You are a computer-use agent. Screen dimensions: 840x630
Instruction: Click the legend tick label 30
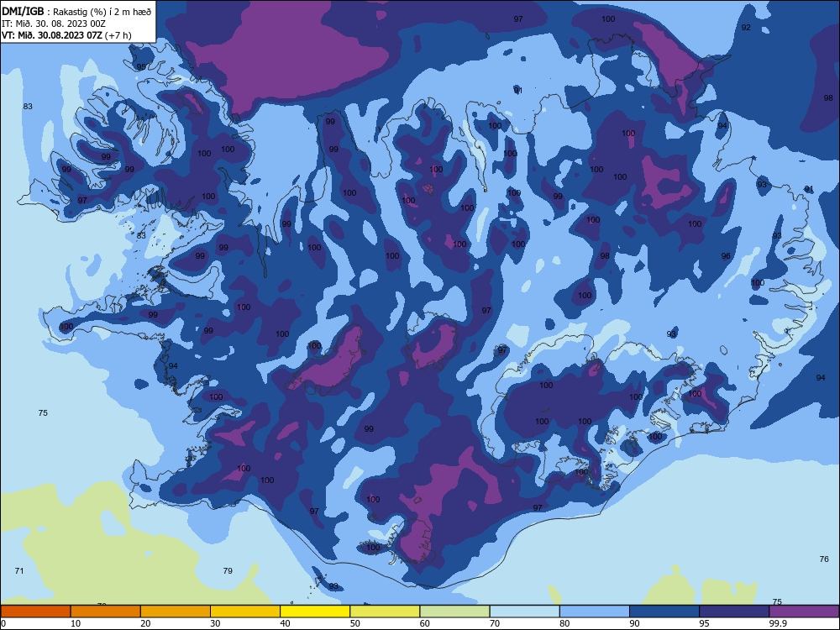click(x=215, y=623)
